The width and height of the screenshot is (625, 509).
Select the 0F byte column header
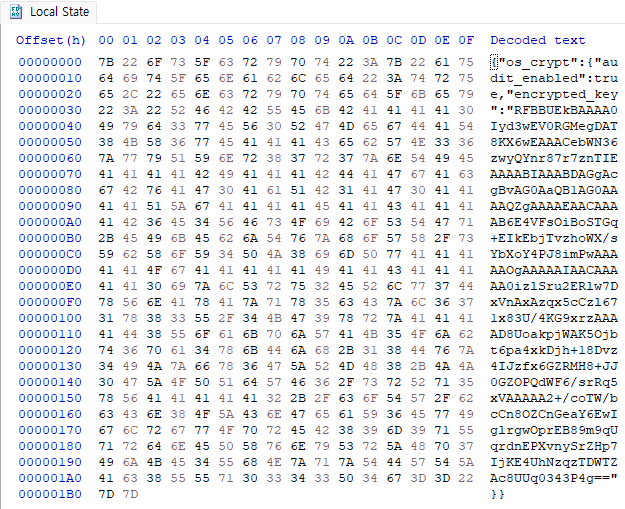click(x=466, y=40)
